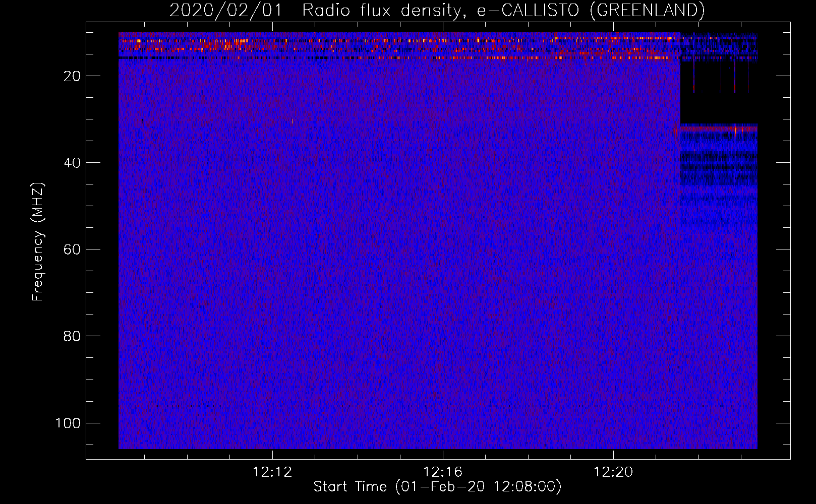The height and width of the screenshot is (504, 816).
Task: Click the 12:16 time tick label
Action: (443, 472)
